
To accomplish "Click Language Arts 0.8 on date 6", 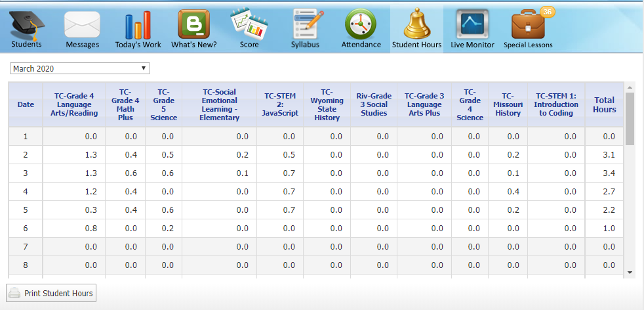I will 91,228.
